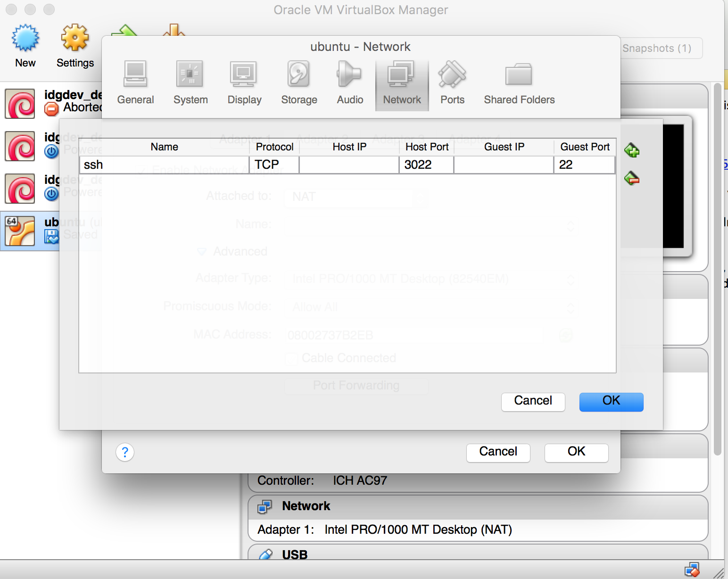The image size is (728, 579).
Task: Click OK in ubuntu Network settings dialog
Action: click(576, 453)
